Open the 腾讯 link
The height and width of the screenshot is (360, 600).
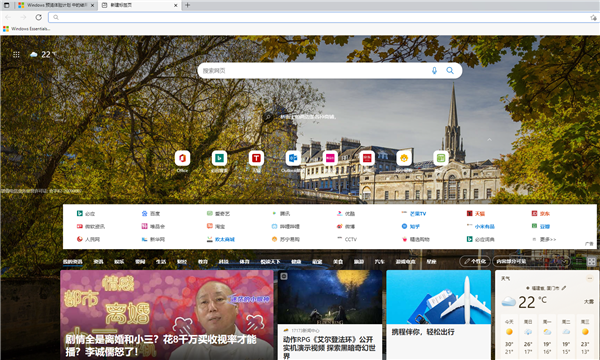[x=281, y=213]
